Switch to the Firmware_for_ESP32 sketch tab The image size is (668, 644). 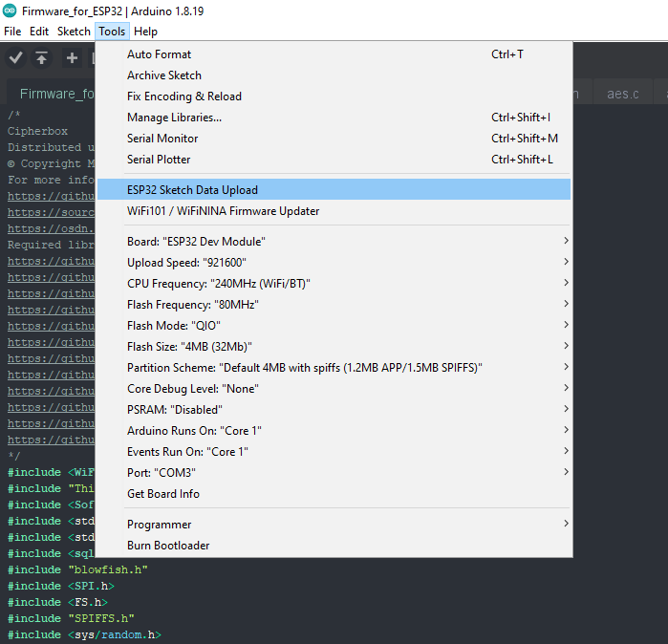click(52, 94)
